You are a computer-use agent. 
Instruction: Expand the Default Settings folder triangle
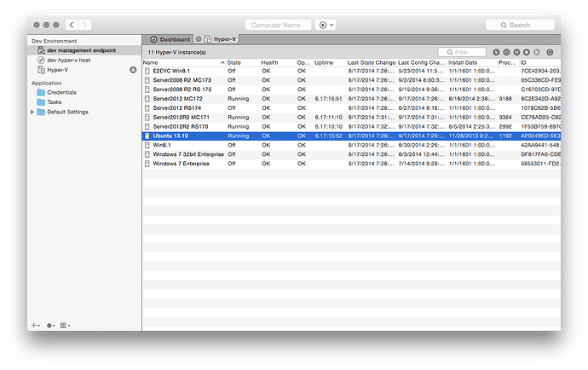32,112
